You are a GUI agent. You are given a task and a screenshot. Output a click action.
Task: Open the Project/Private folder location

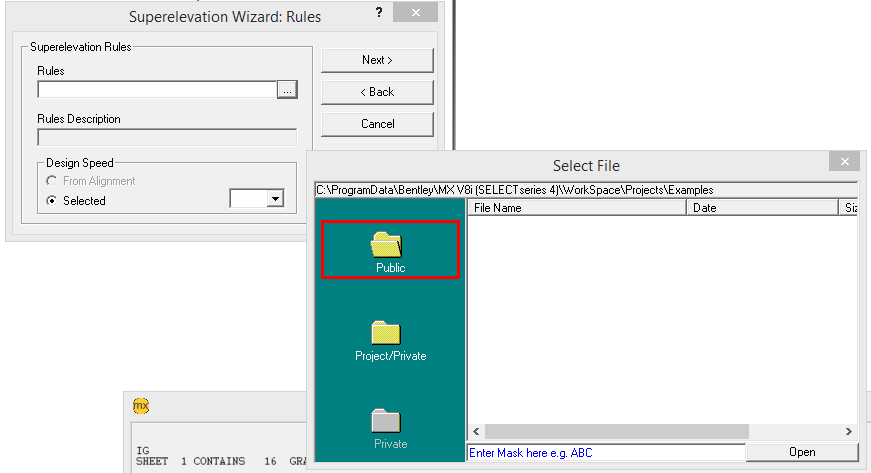click(x=390, y=341)
